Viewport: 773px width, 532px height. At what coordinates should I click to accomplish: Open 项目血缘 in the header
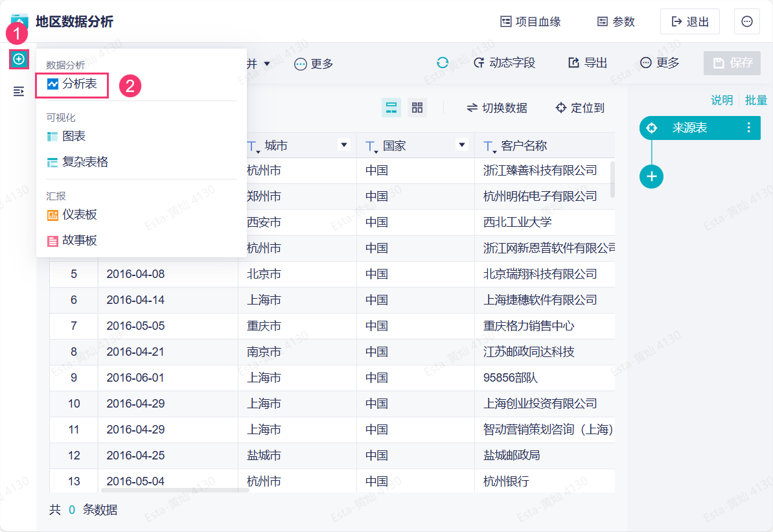531,21
